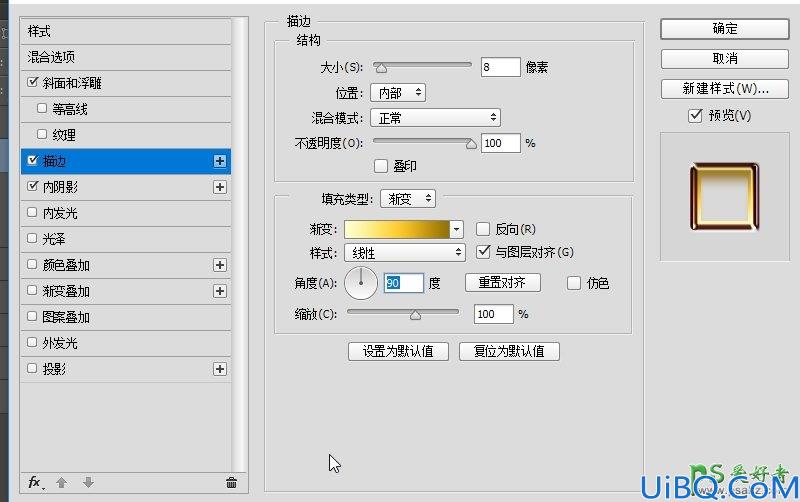The width and height of the screenshot is (800, 502).
Task: Toggle the 斜面和浮雕 checkbox
Action: 33,82
